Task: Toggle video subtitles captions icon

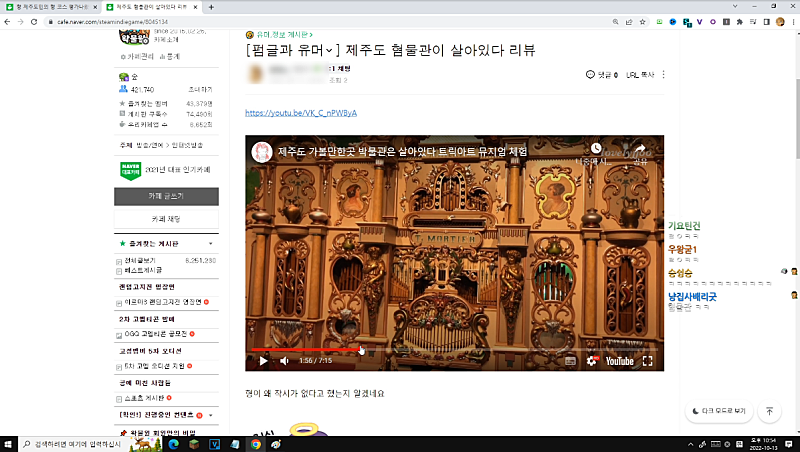Action: 569,360
